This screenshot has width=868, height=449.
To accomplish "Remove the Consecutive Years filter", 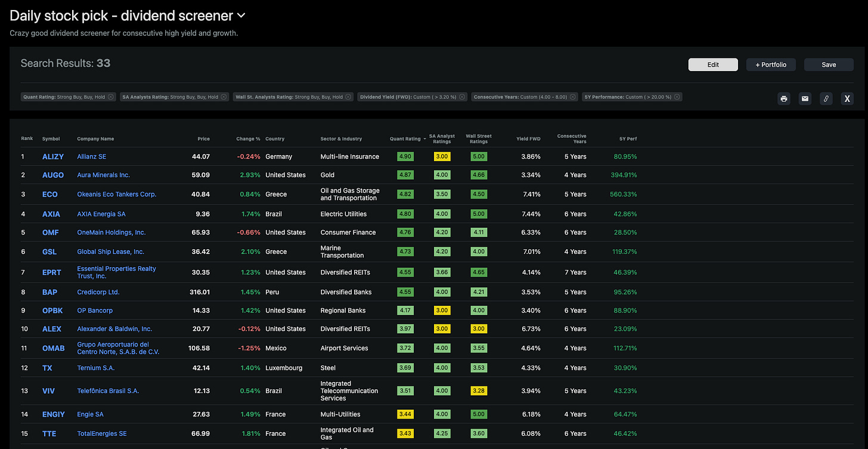I will (572, 96).
